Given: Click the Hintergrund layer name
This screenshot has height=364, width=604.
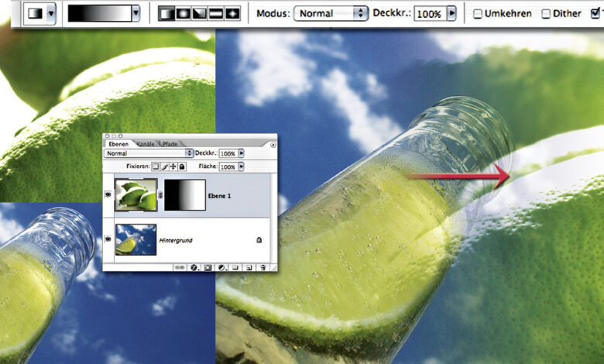Looking at the screenshot, I should click(176, 240).
